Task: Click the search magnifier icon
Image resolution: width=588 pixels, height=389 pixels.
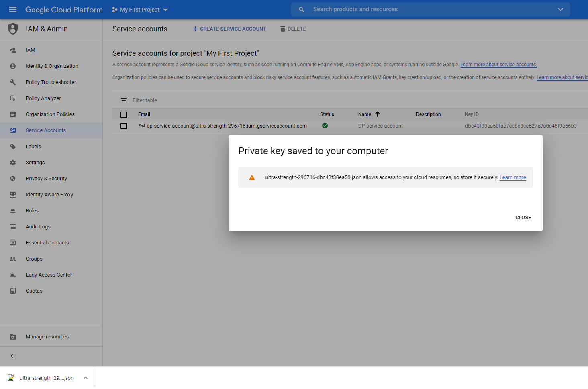Action: (x=301, y=10)
